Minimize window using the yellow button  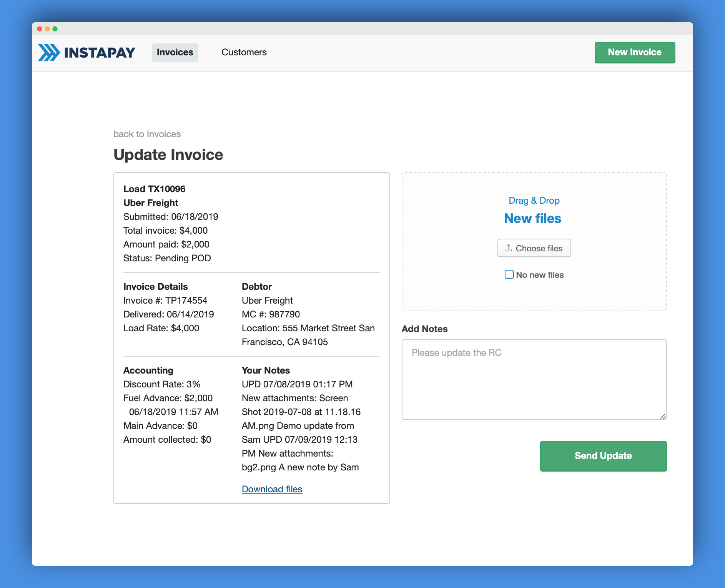tap(47, 29)
